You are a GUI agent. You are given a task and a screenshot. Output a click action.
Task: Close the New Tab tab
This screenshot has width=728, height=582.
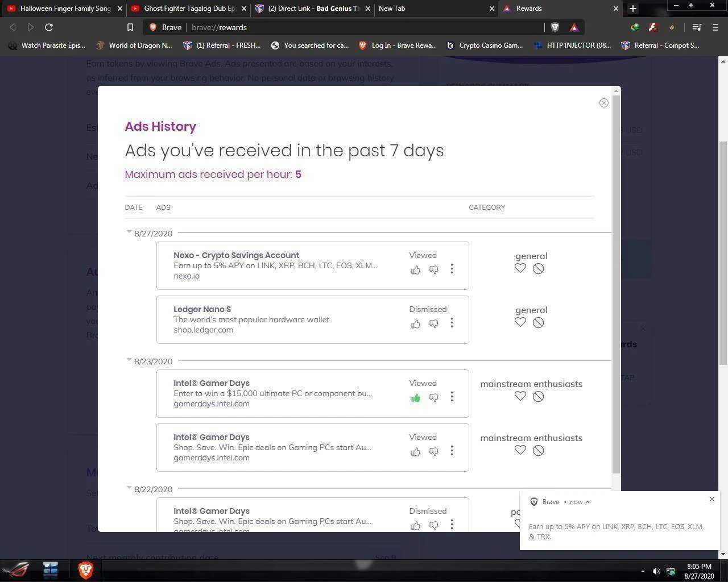click(491, 9)
